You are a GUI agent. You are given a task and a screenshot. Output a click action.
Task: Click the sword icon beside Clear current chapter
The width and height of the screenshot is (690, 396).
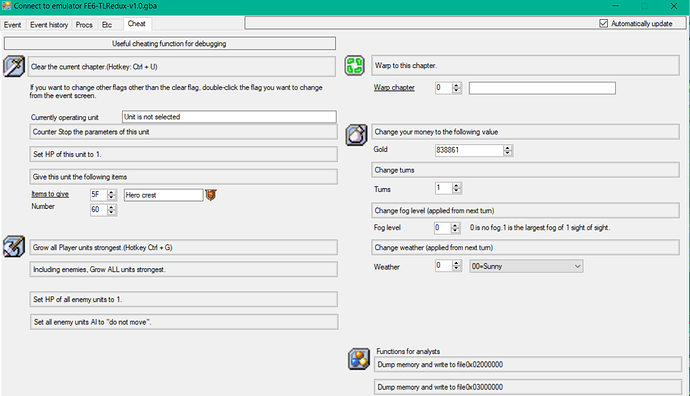click(14, 66)
